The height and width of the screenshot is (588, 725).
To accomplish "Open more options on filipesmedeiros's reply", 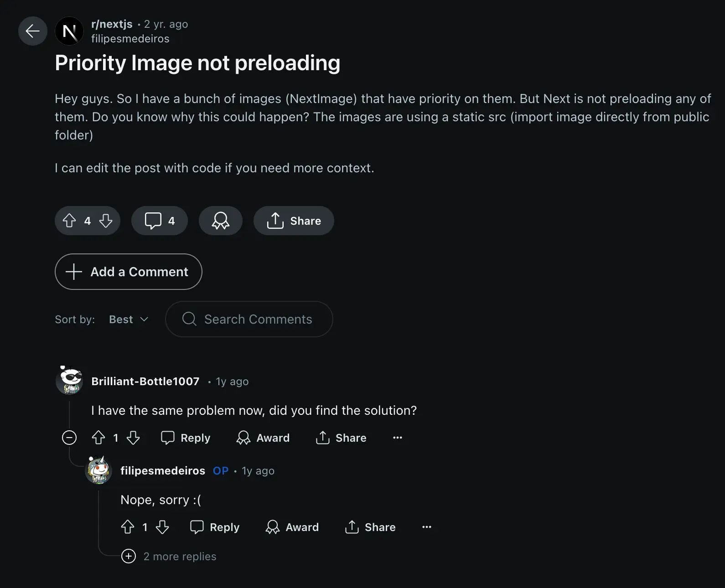I will coord(427,527).
